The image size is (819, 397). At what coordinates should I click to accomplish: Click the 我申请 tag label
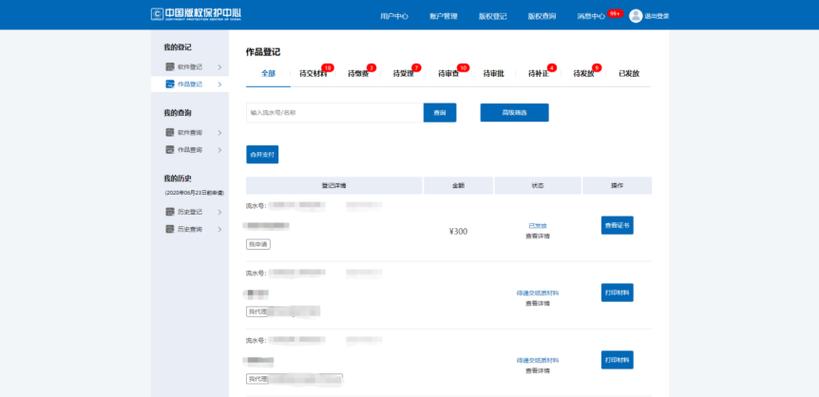(x=259, y=244)
